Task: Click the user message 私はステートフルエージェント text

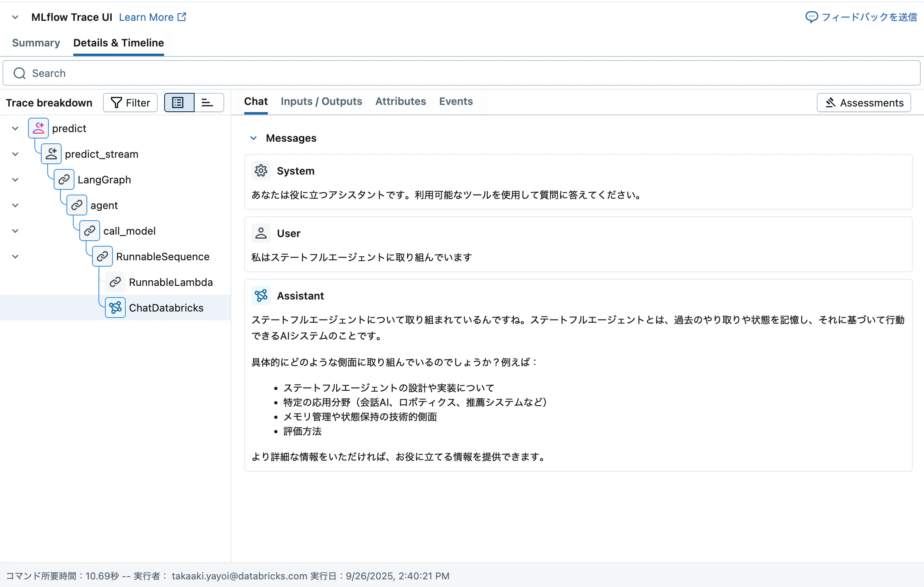Action: click(x=362, y=257)
